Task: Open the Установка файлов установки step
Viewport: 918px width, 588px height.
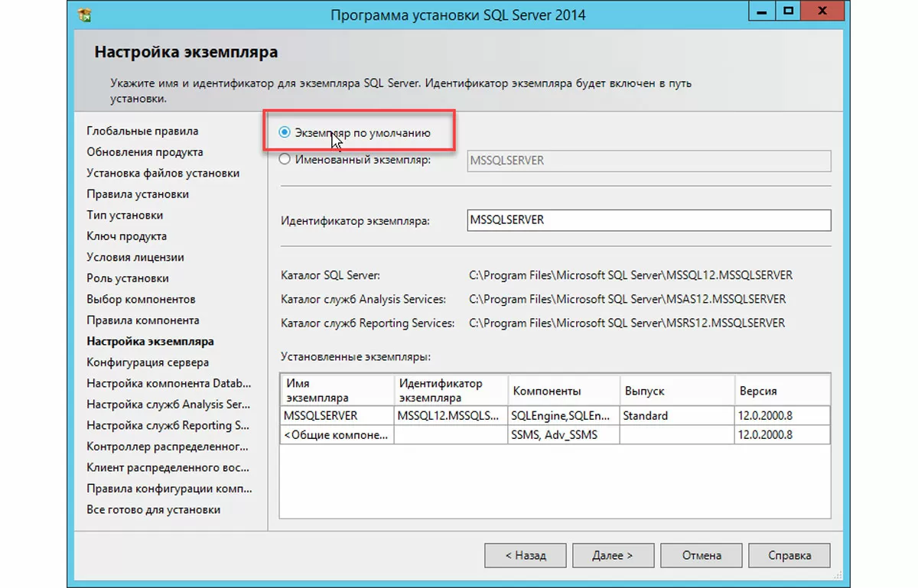Action: click(163, 173)
